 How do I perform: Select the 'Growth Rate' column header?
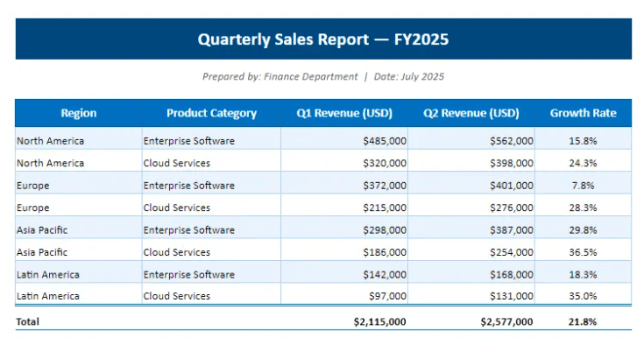pyautogui.click(x=584, y=113)
